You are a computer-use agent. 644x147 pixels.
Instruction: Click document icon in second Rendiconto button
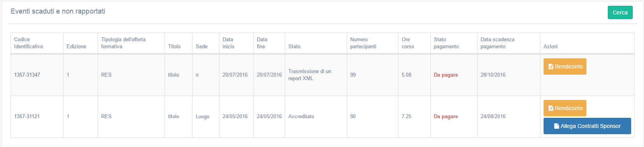[x=551, y=108]
